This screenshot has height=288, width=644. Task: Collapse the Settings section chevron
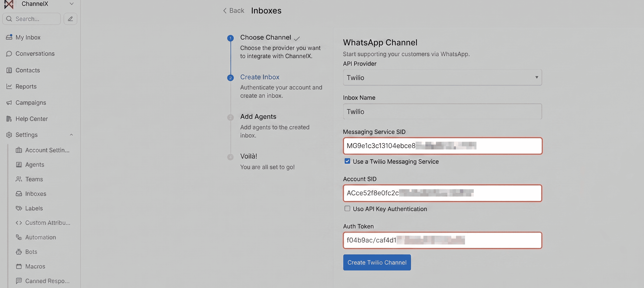tap(71, 135)
